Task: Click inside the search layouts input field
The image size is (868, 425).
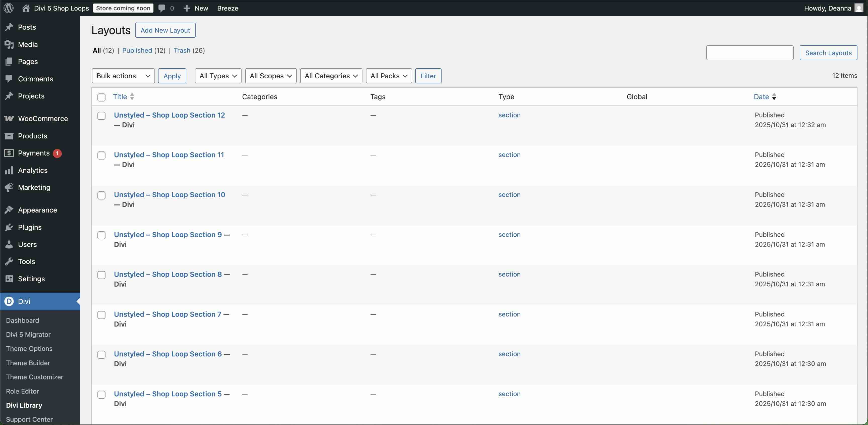Action: pyautogui.click(x=749, y=52)
